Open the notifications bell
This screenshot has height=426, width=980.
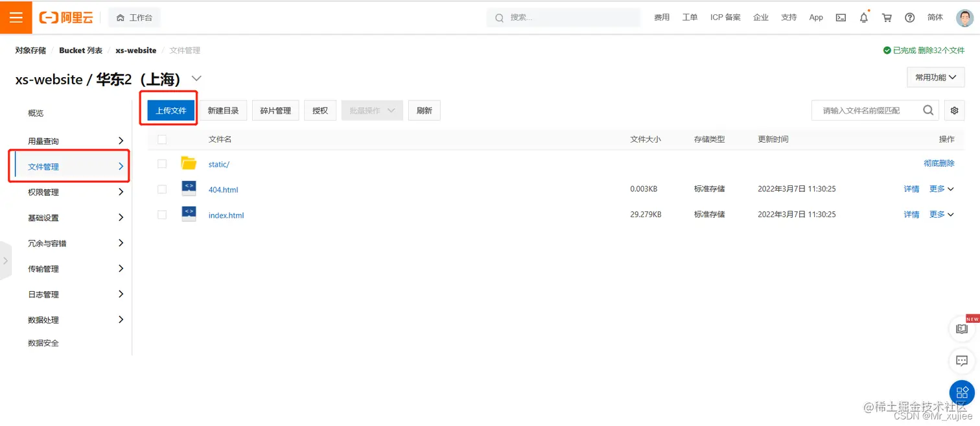pos(863,18)
